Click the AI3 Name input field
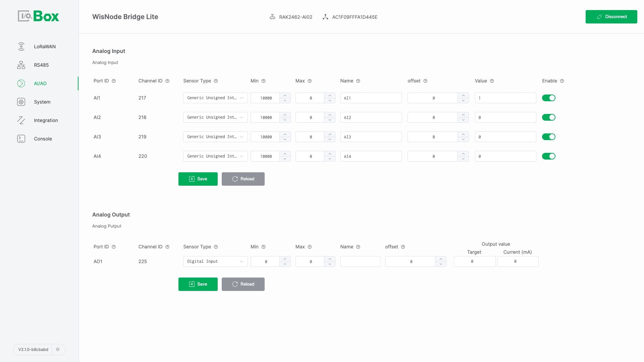 tap(371, 136)
